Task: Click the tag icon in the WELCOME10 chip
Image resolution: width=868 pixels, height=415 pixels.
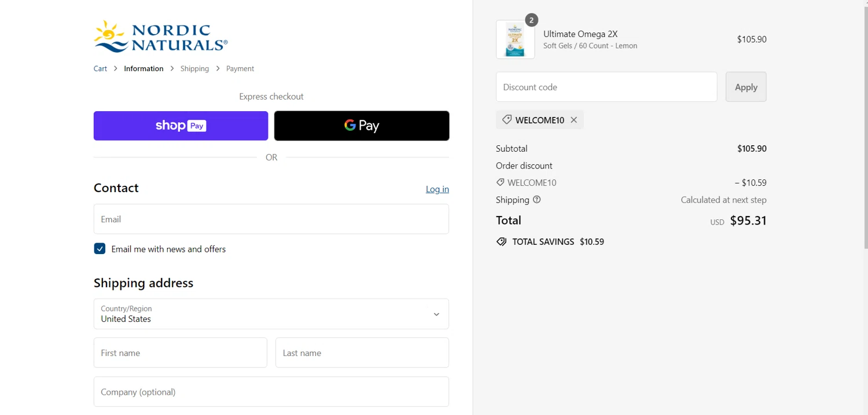Action: click(506, 120)
